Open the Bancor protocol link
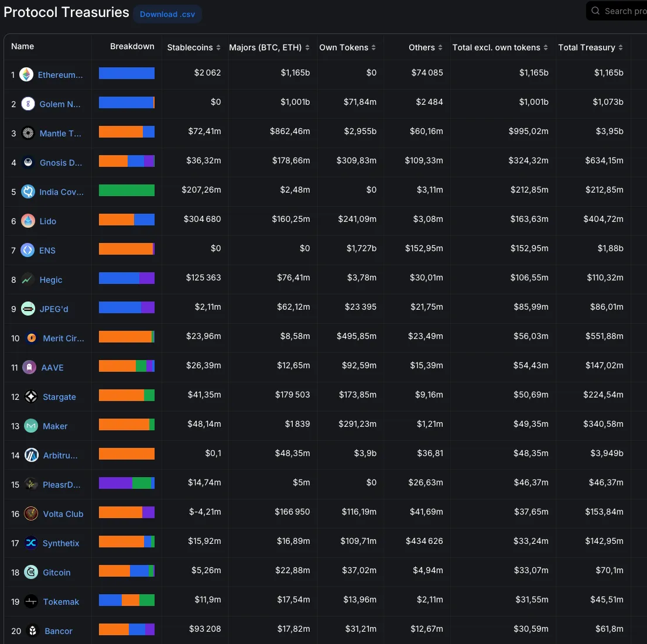 point(59,631)
